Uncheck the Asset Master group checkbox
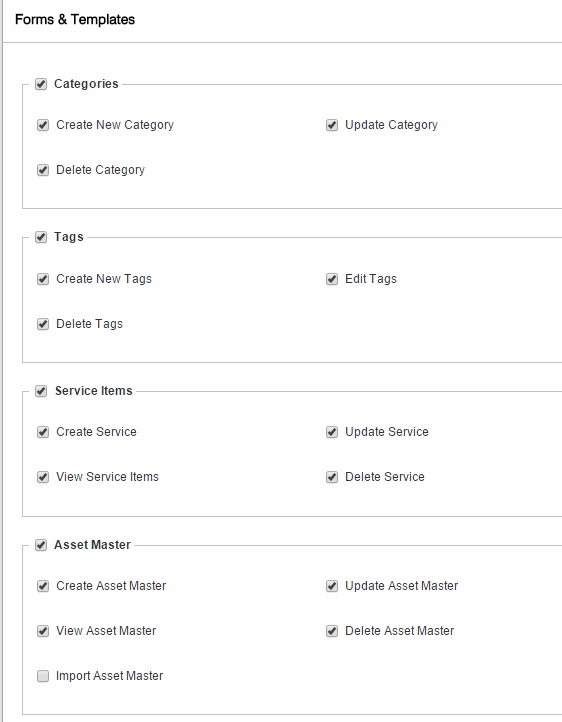 pyautogui.click(x=41, y=545)
